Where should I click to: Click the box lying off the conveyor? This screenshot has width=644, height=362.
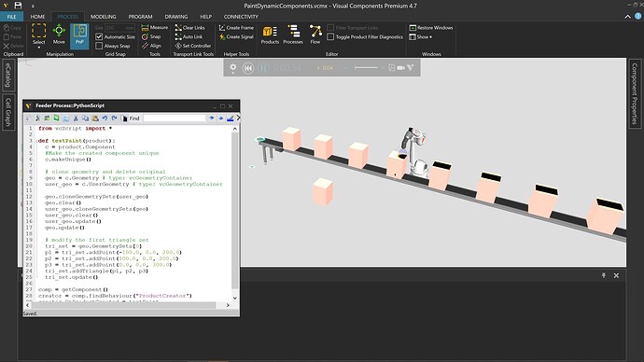click(323, 191)
